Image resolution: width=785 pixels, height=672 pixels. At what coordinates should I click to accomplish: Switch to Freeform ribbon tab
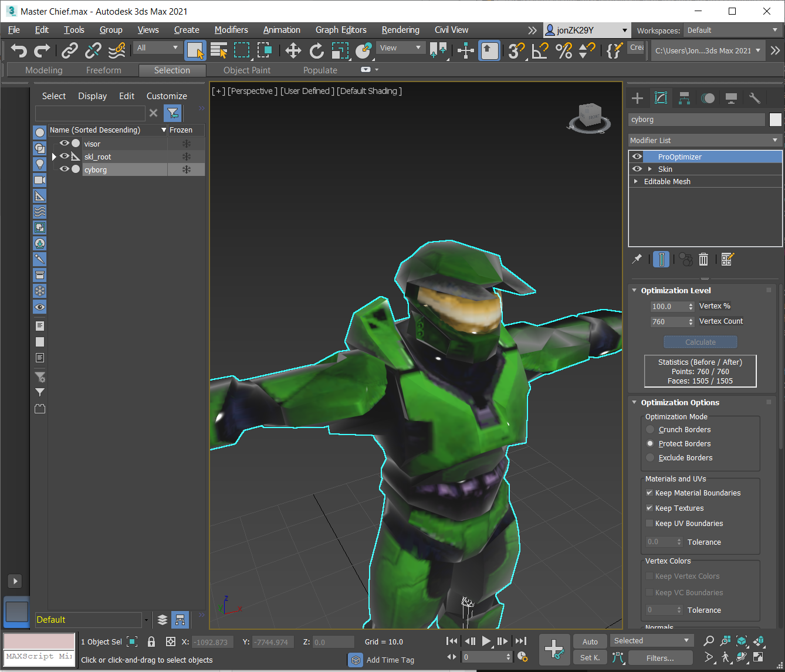104,70
